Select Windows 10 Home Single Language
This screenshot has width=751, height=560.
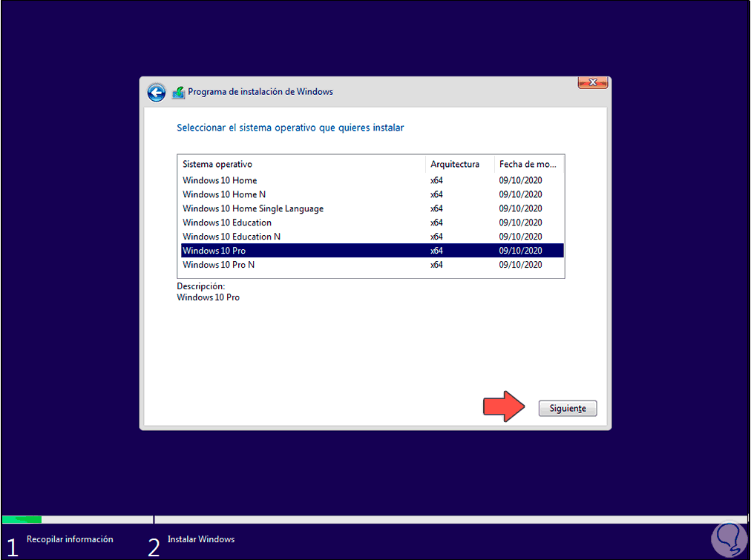(252, 208)
